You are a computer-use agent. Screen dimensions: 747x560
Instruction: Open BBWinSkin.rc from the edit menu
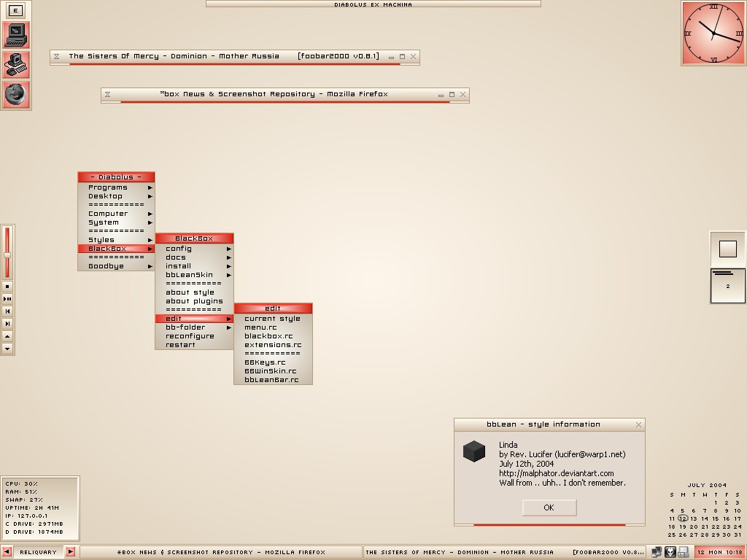point(273,371)
